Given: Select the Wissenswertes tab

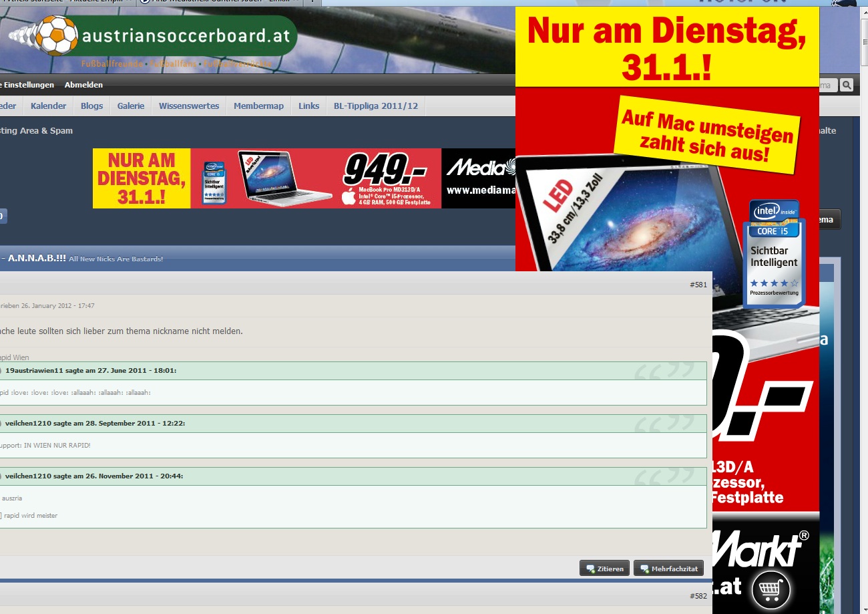Looking at the screenshot, I should click(189, 106).
